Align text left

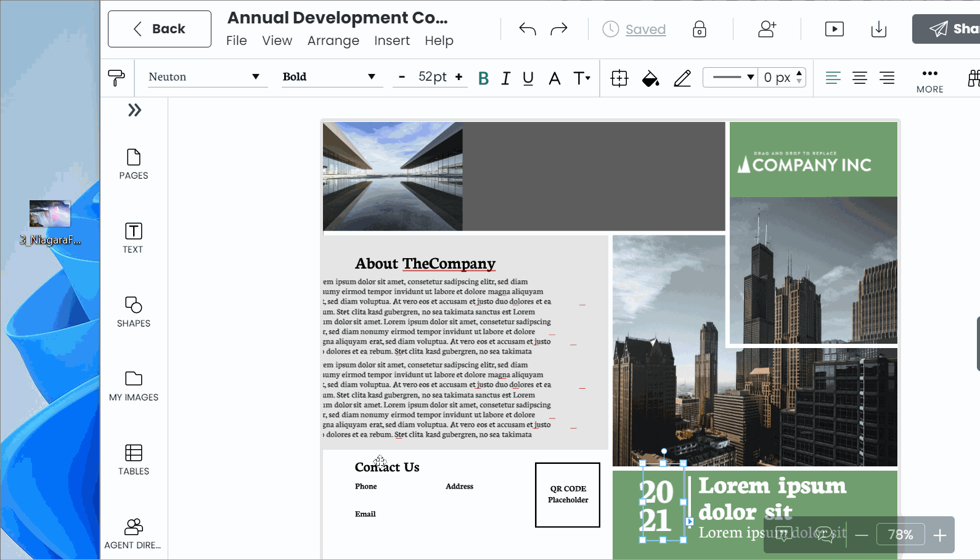pos(833,78)
